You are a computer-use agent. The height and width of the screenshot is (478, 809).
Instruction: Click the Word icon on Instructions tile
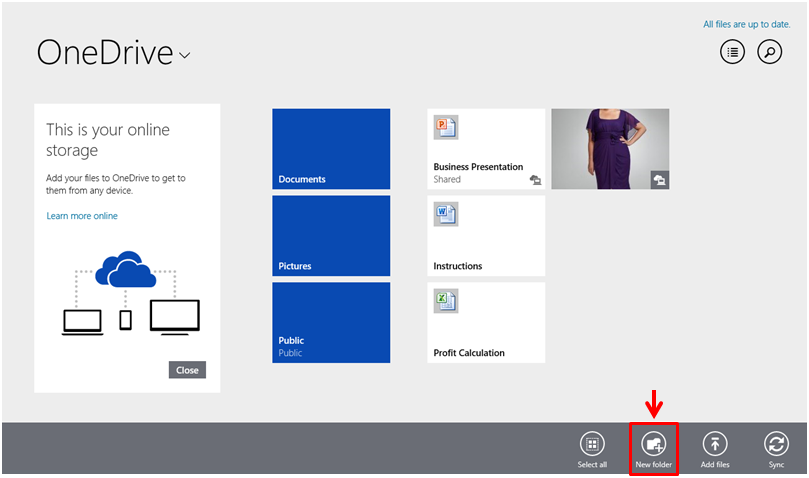[446, 214]
